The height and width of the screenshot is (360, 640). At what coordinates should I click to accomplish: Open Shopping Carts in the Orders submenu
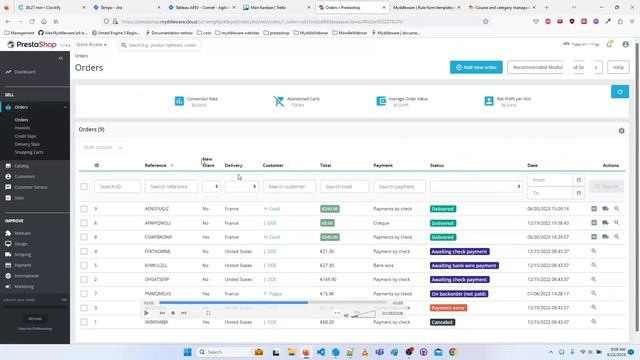29,152
